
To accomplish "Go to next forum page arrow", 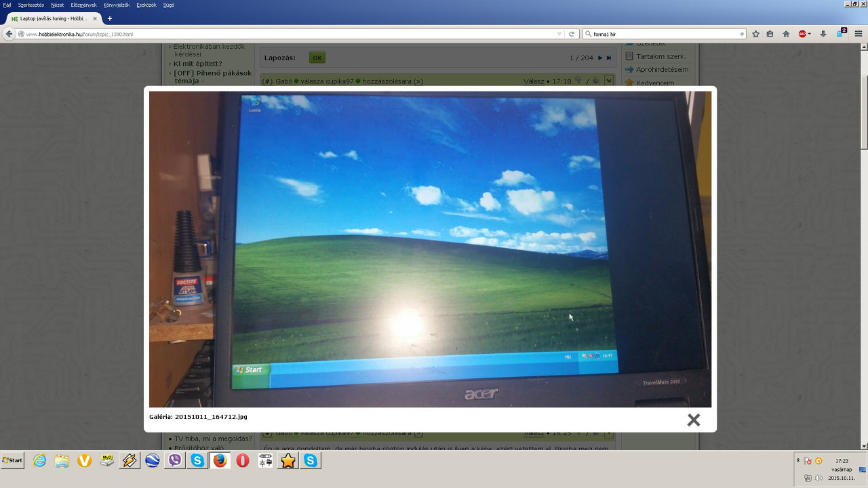I will tap(600, 58).
